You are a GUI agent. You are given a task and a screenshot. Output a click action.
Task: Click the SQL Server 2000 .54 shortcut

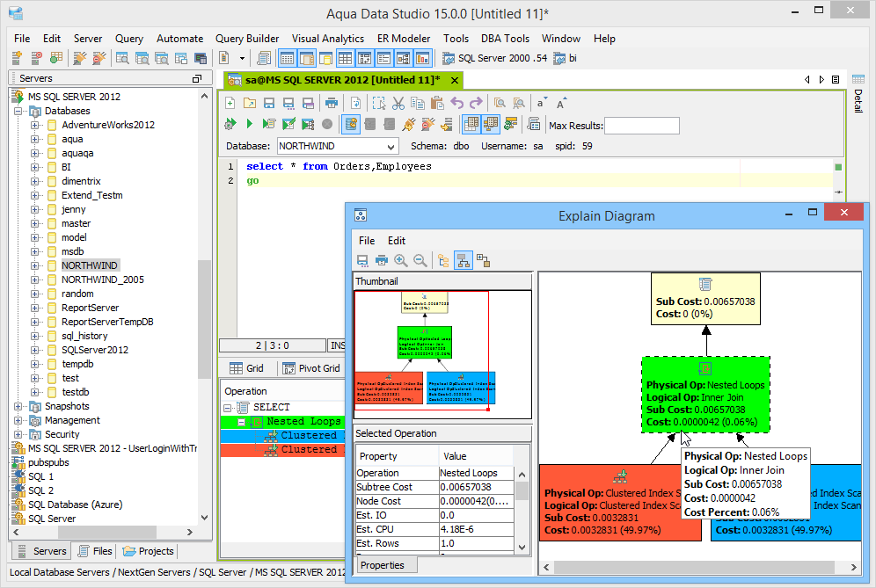[x=494, y=58]
